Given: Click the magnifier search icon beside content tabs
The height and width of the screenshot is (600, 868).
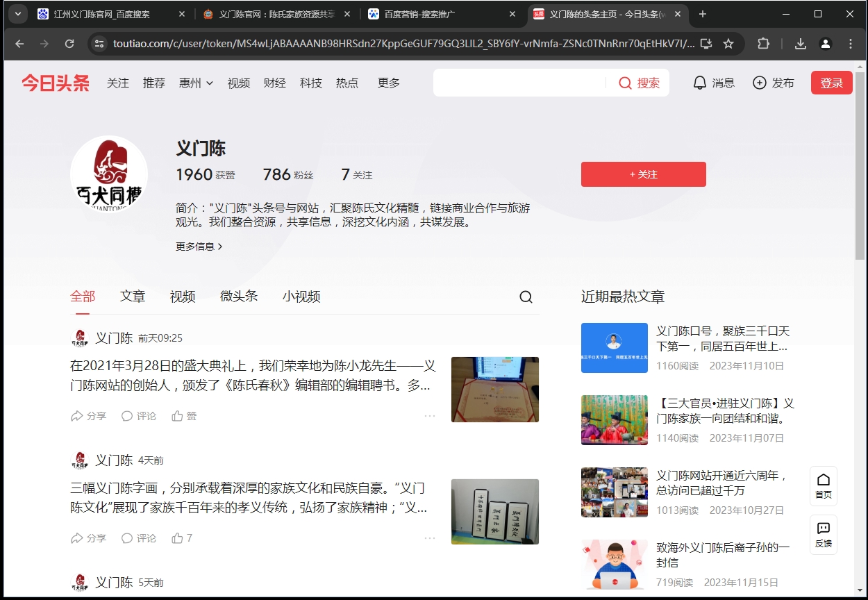Looking at the screenshot, I should click(526, 297).
